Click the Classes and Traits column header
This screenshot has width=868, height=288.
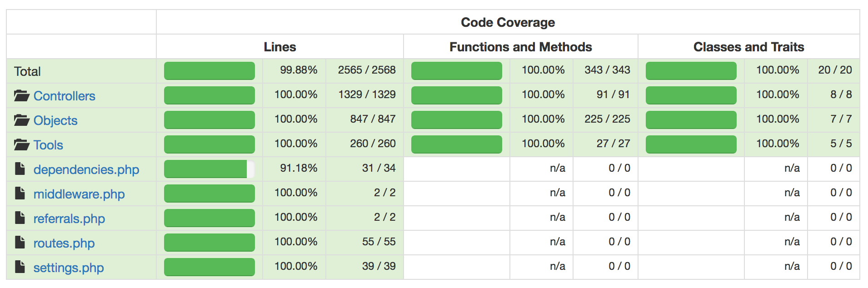click(x=748, y=47)
